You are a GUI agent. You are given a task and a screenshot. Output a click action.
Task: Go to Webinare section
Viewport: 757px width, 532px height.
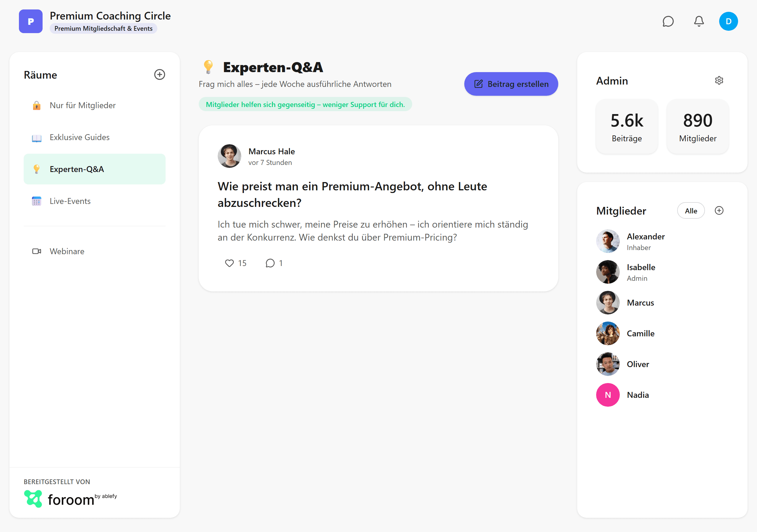click(x=95, y=251)
